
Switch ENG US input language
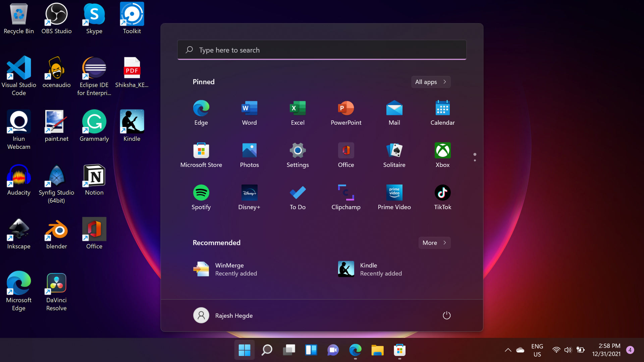click(537, 350)
